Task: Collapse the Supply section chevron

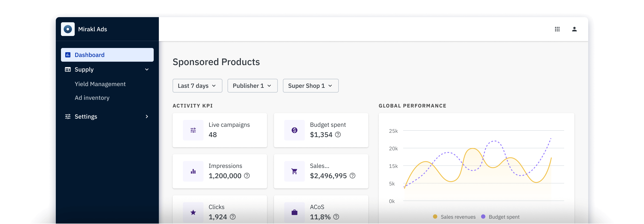Action: [x=147, y=70]
